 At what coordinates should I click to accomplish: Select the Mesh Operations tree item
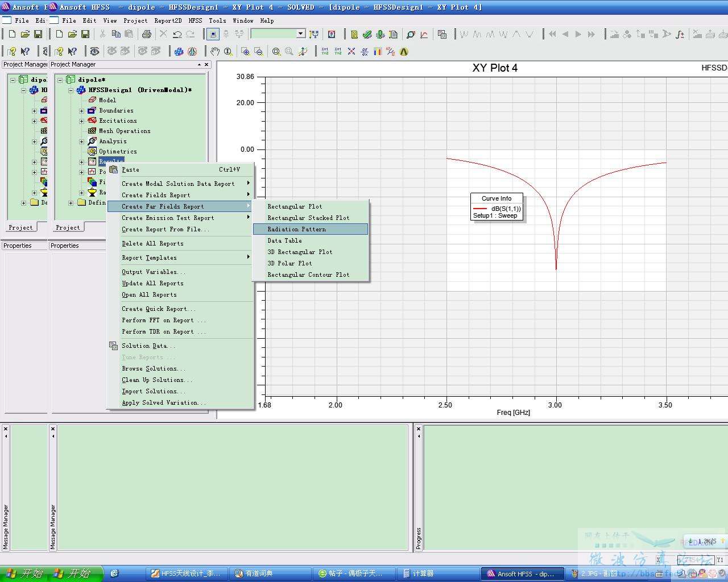125,131
